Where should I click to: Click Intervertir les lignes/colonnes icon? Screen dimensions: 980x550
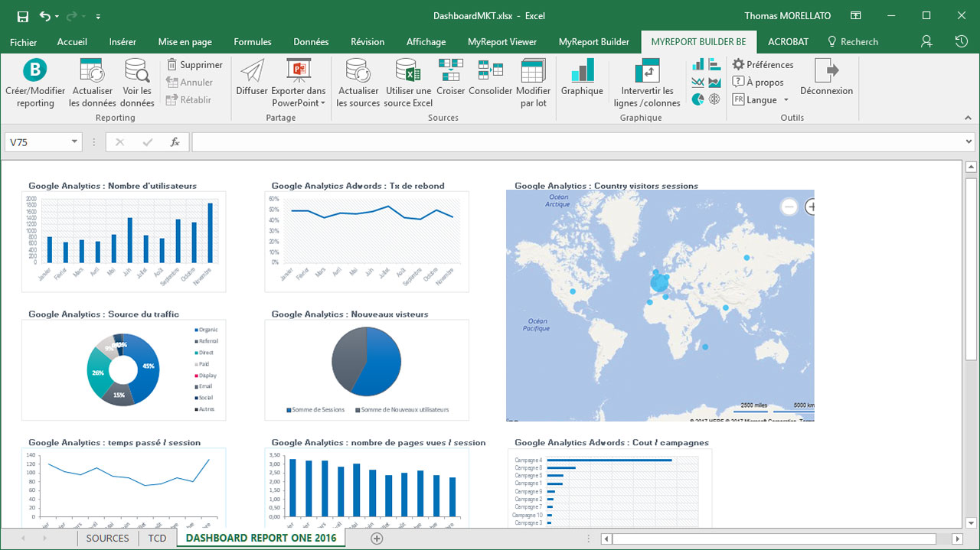(647, 71)
